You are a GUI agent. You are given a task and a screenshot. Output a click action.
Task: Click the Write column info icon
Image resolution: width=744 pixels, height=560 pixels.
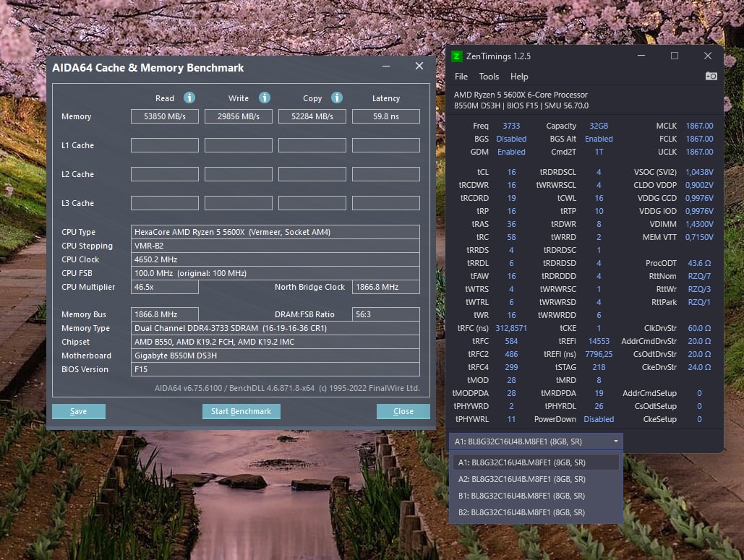coord(265,98)
